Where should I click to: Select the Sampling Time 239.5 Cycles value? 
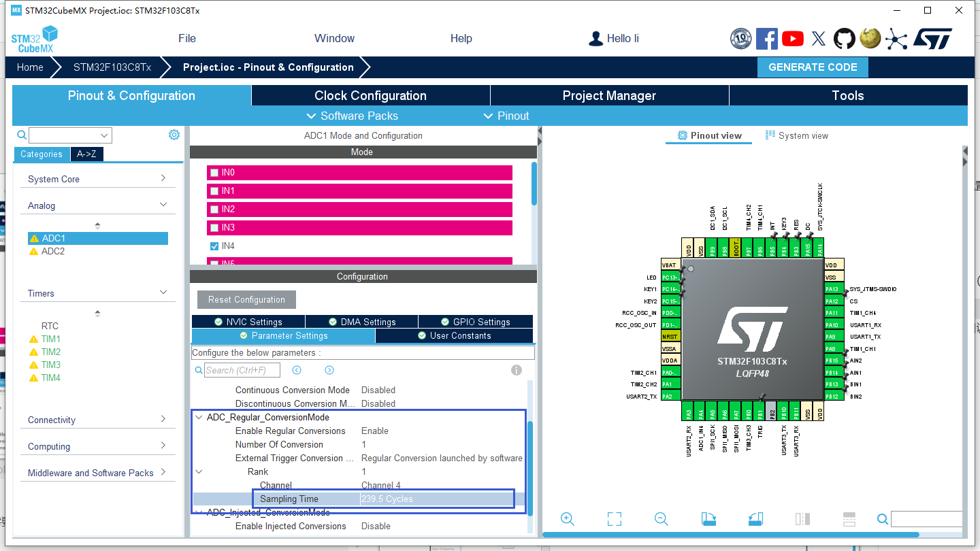tap(387, 499)
